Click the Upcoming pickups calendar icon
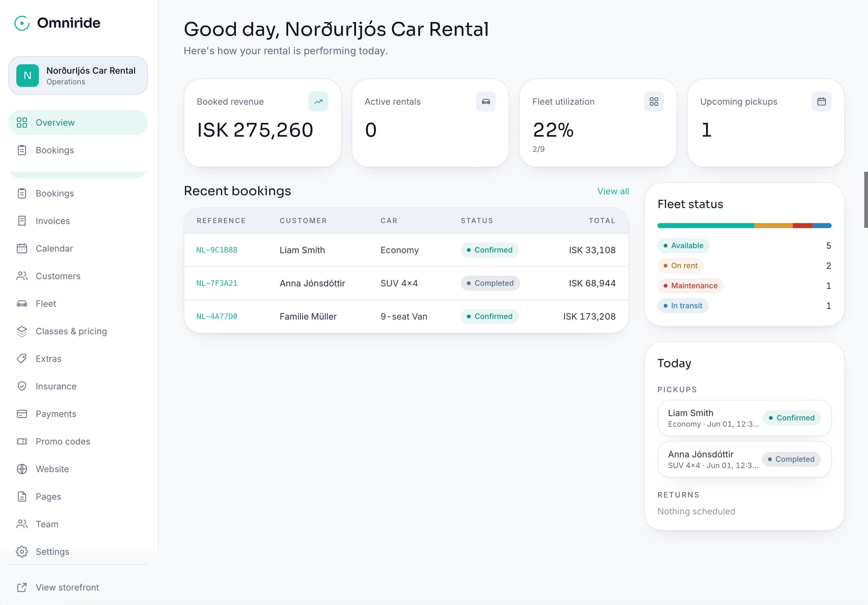The height and width of the screenshot is (605, 868). [821, 102]
